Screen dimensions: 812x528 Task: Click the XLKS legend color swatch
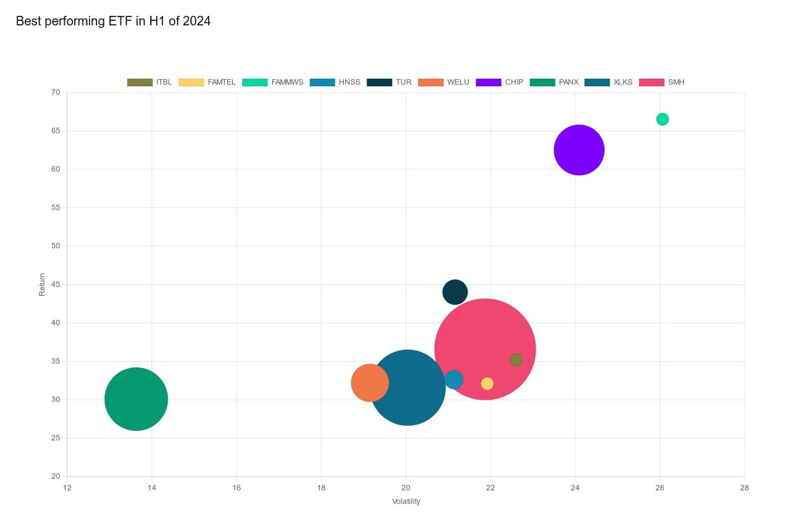click(x=597, y=82)
